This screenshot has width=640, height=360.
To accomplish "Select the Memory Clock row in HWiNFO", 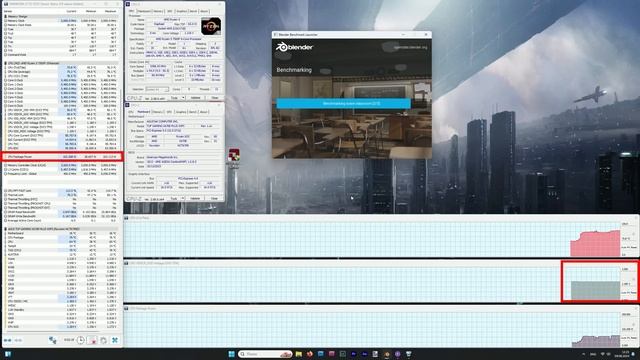I will click(61, 20).
